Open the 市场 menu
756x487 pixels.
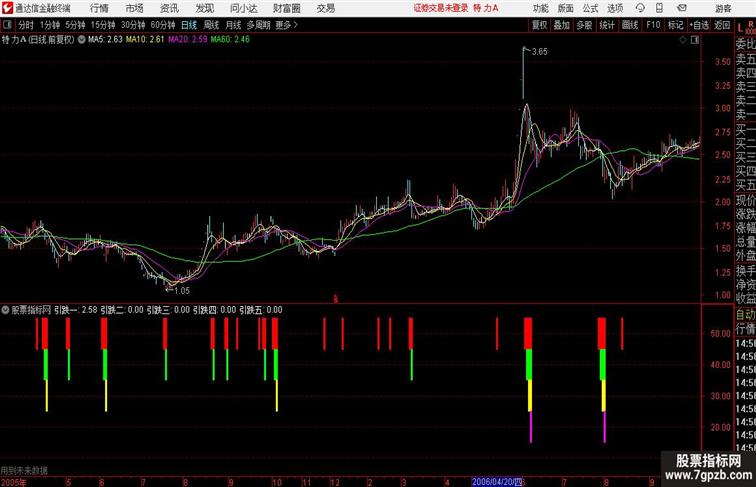click(x=135, y=8)
